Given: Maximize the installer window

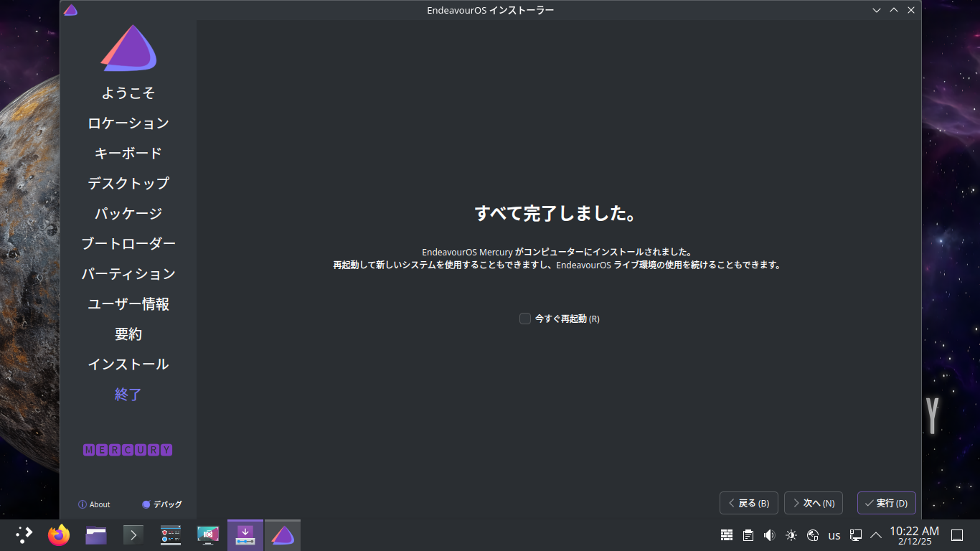Looking at the screenshot, I should (x=894, y=10).
